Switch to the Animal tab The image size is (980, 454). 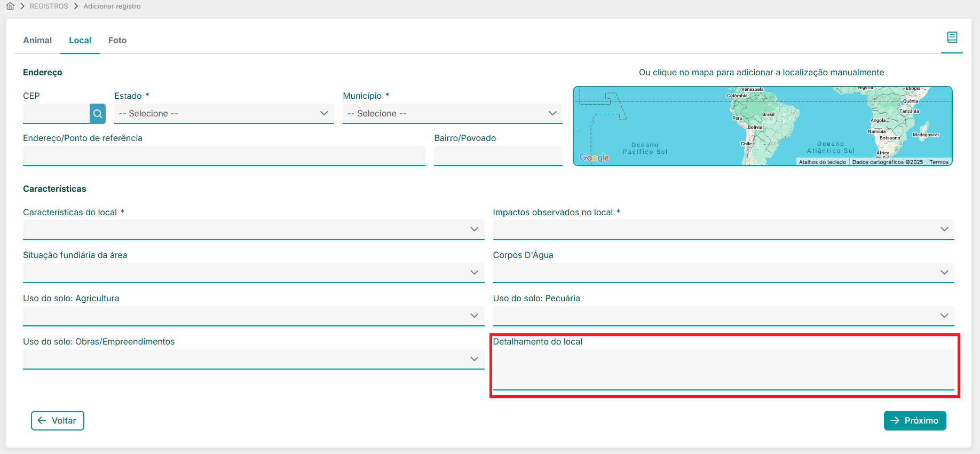coord(37,41)
